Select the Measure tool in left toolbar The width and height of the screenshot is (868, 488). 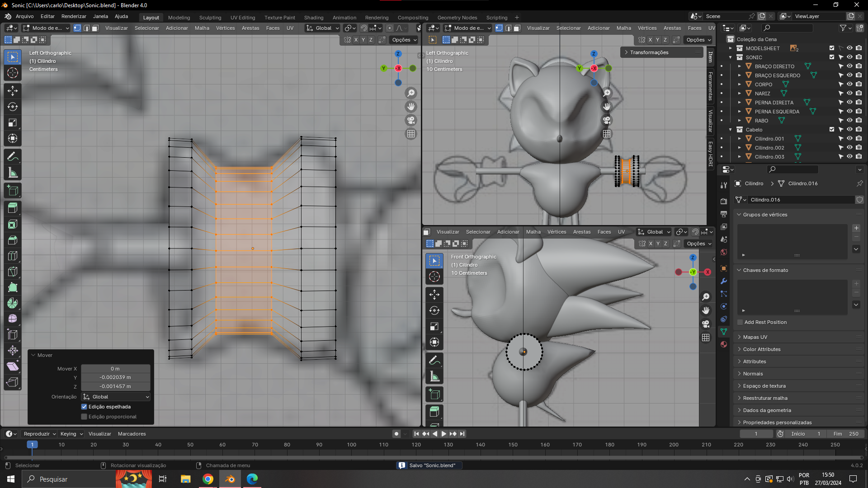click(13, 173)
